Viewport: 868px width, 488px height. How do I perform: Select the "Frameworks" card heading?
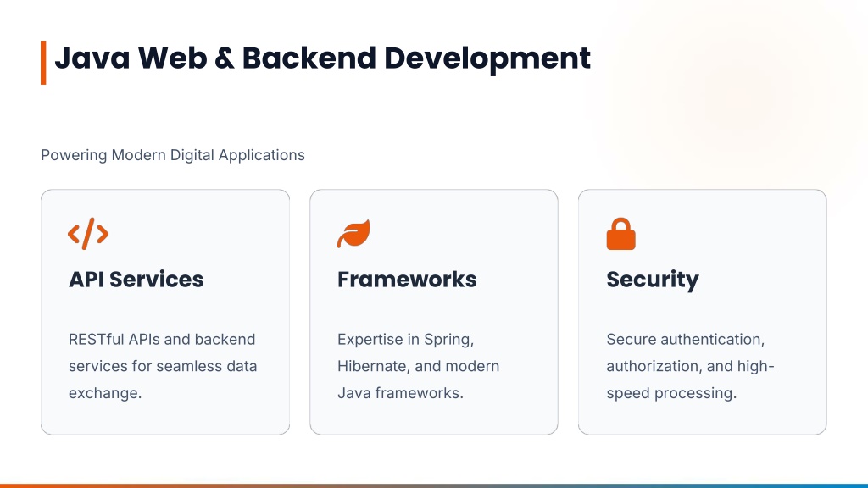(407, 280)
